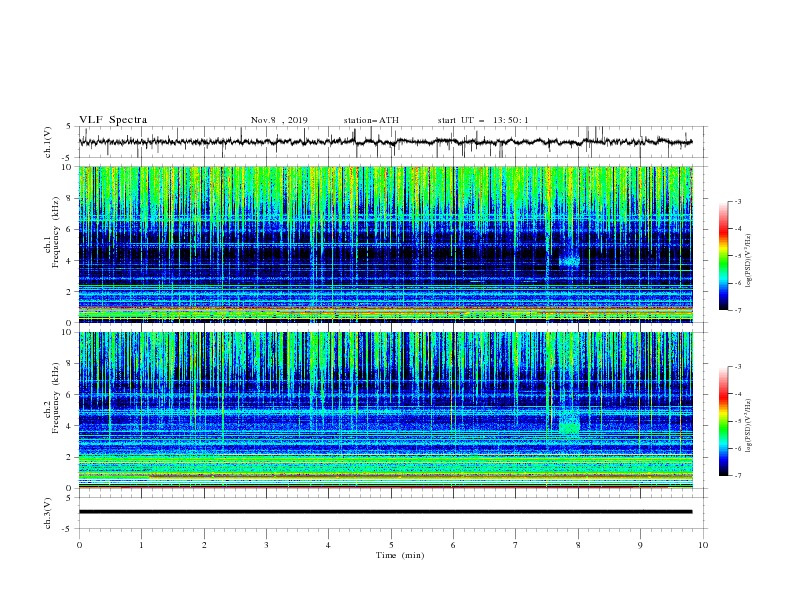Select the "start UT = 13:50: 1" text
The width and height of the screenshot is (792, 612).
point(483,120)
